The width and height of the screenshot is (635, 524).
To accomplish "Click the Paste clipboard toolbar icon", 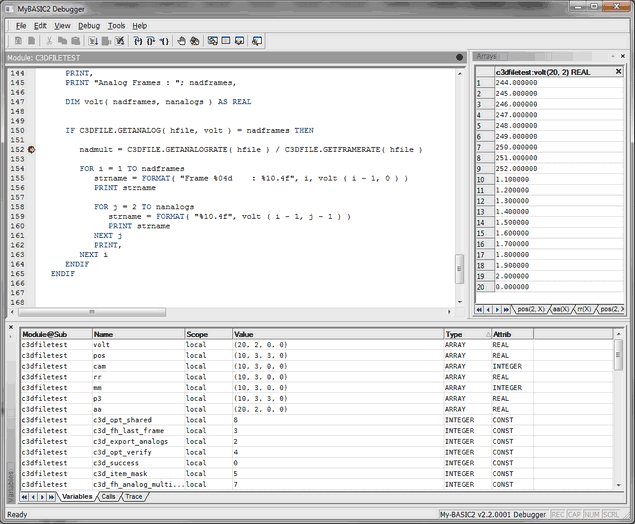I will [x=75, y=41].
